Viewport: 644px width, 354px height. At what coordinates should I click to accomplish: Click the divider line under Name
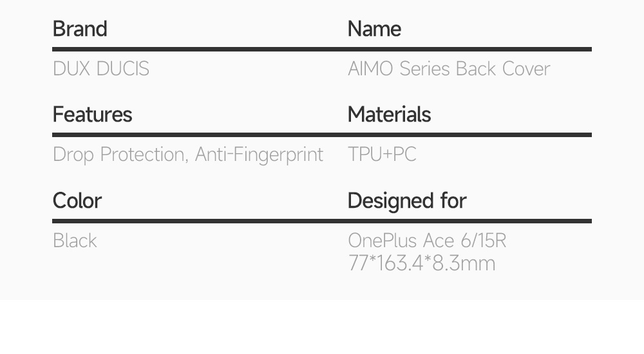(469, 49)
